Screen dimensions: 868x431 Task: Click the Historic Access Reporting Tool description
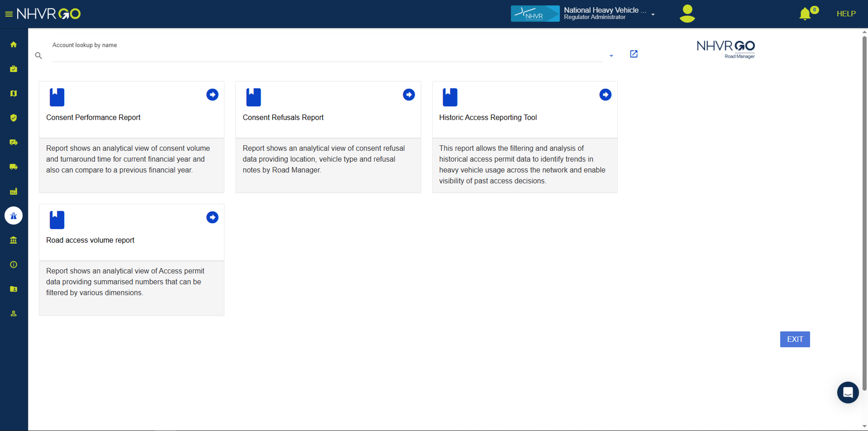[522, 165]
